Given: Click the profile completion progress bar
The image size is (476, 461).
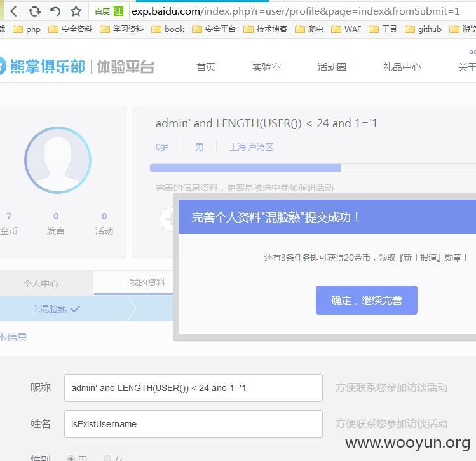Looking at the screenshot, I should click(x=313, y=168).
